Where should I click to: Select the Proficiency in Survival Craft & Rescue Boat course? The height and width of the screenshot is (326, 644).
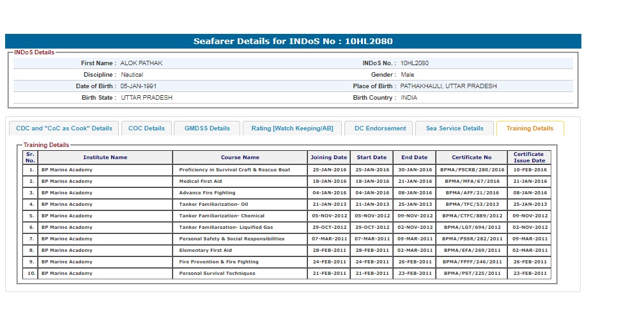click(234, 170)
